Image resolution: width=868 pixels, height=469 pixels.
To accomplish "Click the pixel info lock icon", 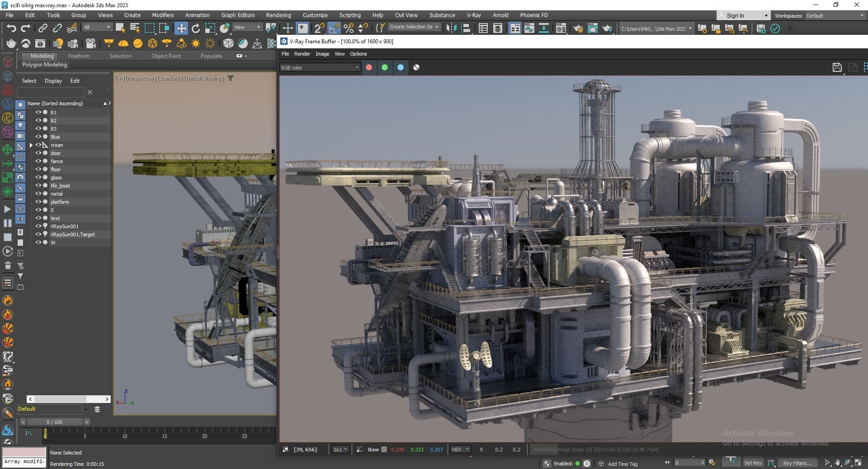I will coord(286,449).
